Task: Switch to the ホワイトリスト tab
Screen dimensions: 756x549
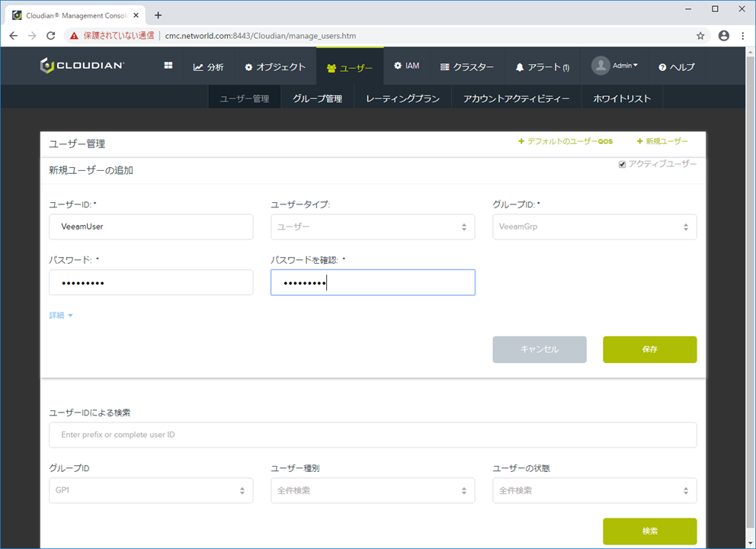Action: [622, 97]
